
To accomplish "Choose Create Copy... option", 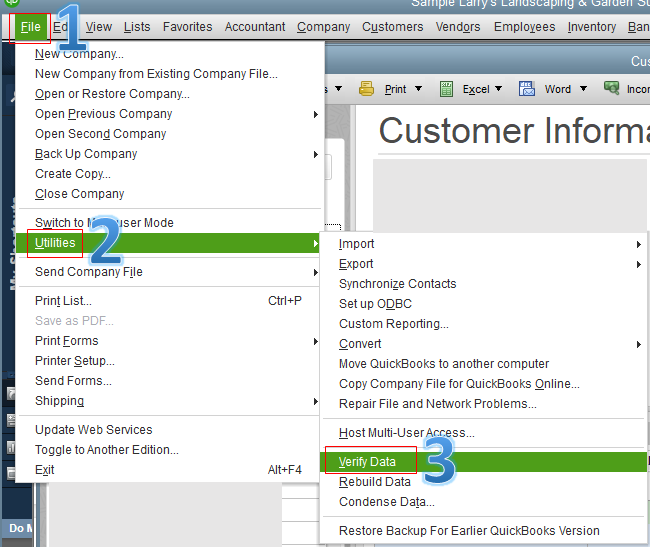I will pyautogui.click(x=170, y=174).
